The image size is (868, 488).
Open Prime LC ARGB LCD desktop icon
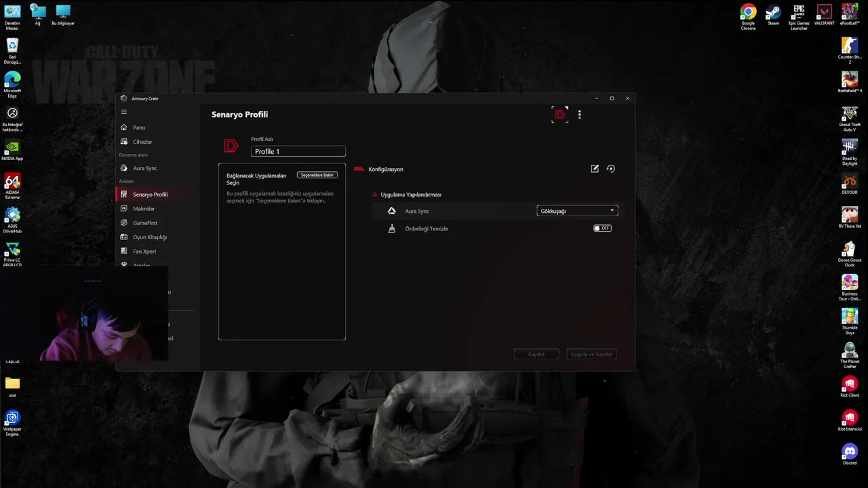(x=12, y=254)
